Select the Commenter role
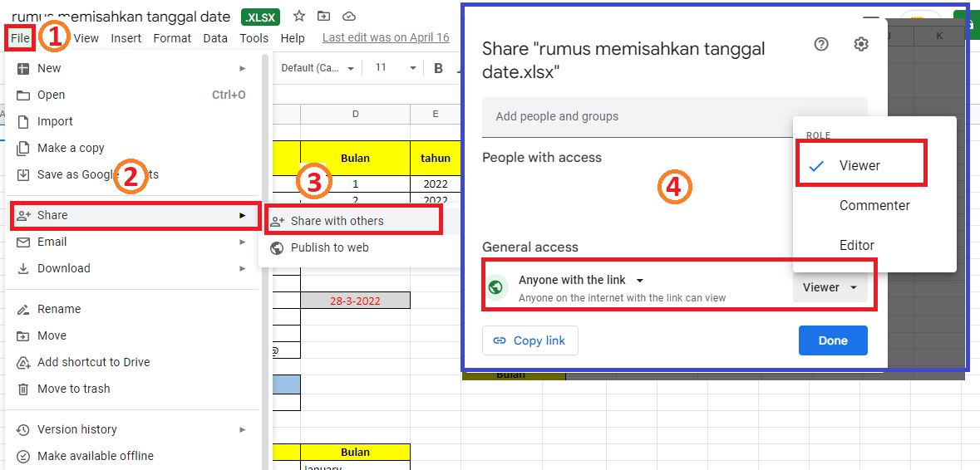Viewport: 980px width, 470px height. tap(874, 205)
